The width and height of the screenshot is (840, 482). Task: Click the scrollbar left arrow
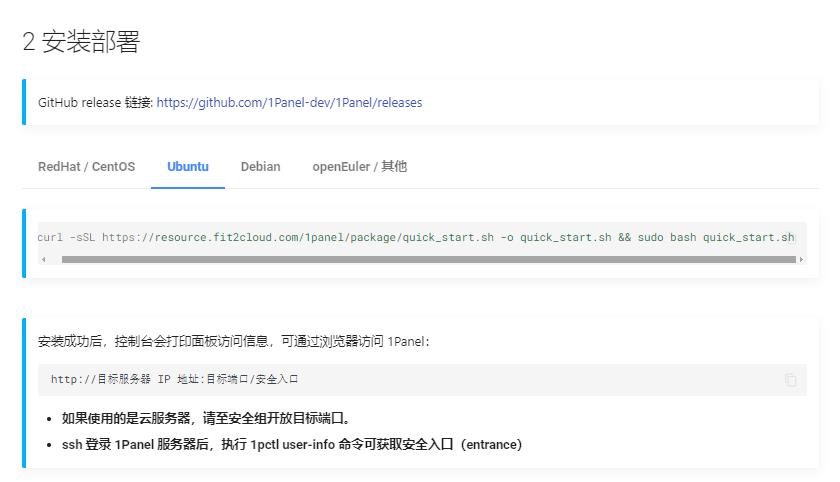point(43,260)
